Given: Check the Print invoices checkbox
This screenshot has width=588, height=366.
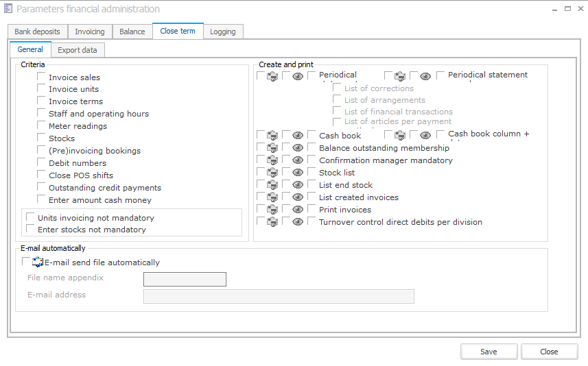Looking at the screenshot, I should pyautogui.click(x=311, y=208).
